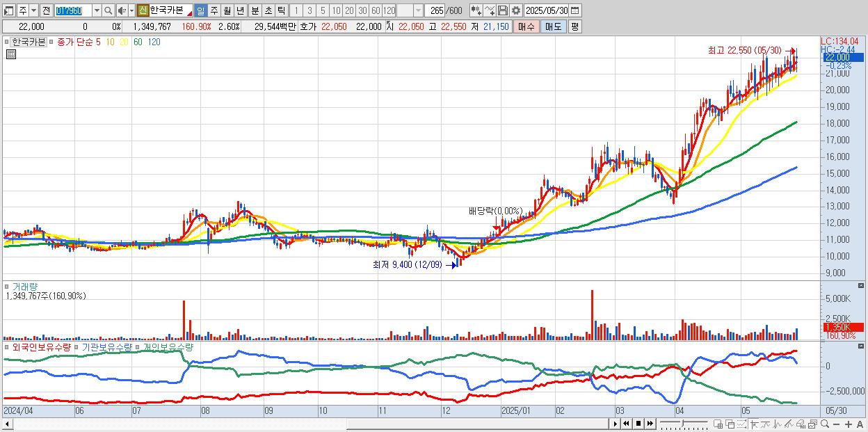The image size is (868, 432).
Task: Click the green 신 badge icon
Action: [x=143, y=10]
